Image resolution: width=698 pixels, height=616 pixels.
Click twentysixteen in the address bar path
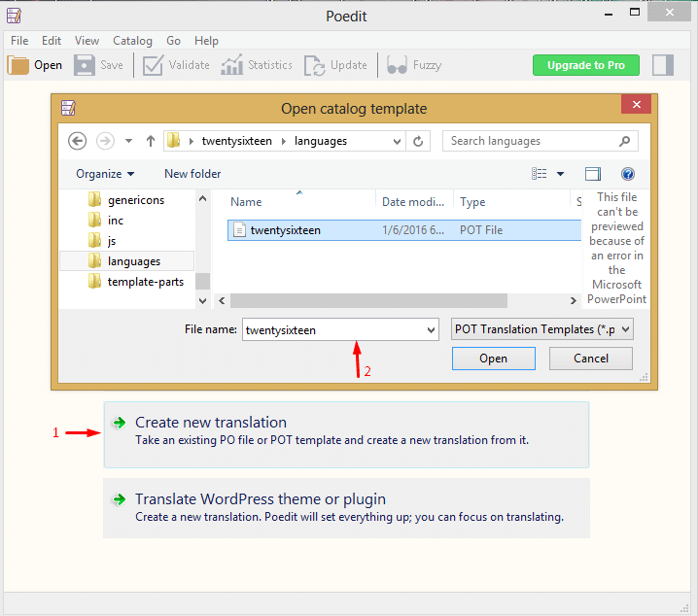237,141
